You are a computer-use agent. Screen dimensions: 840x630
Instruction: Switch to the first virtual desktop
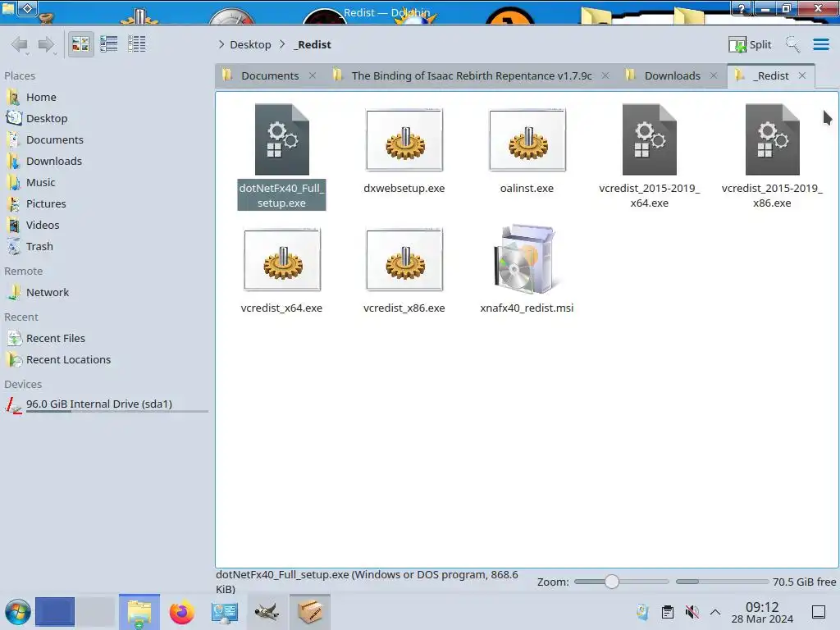click(55, 612)
